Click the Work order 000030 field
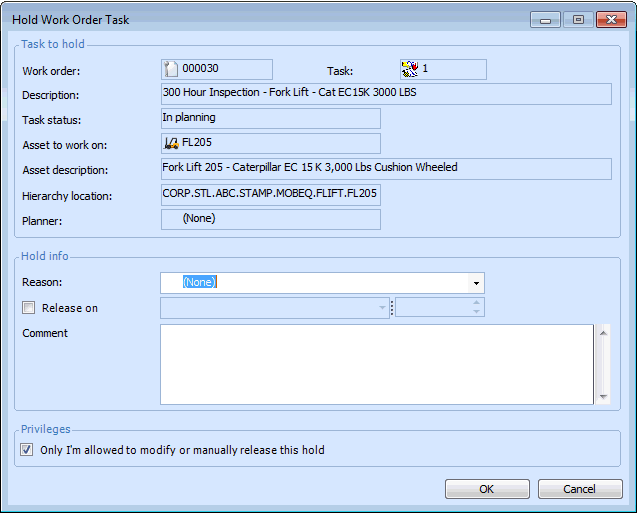Viewport: 638px width, 513px height. coord(217,69)
